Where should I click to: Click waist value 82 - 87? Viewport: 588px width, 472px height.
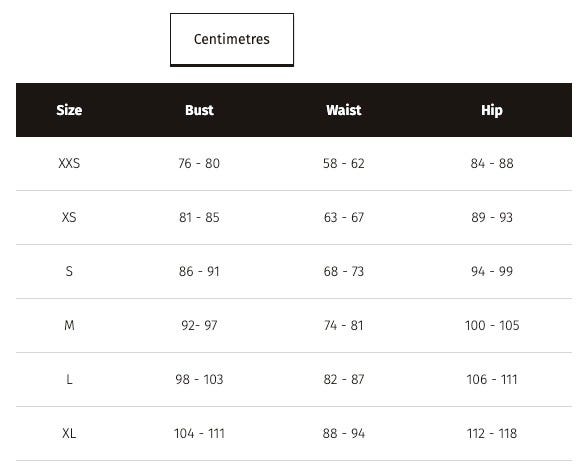coord(344,379)
